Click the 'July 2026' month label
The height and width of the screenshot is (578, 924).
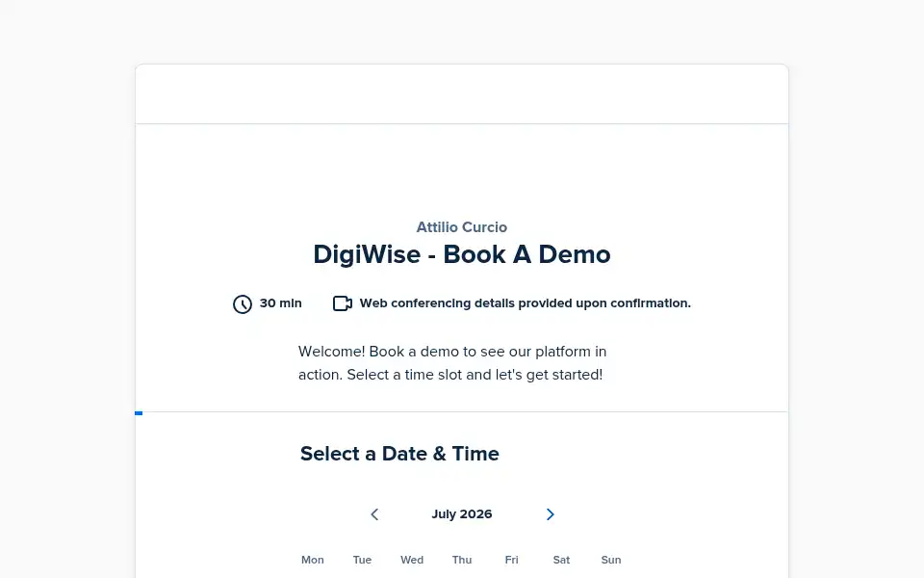pyautogui.click(x=462, y=514)
